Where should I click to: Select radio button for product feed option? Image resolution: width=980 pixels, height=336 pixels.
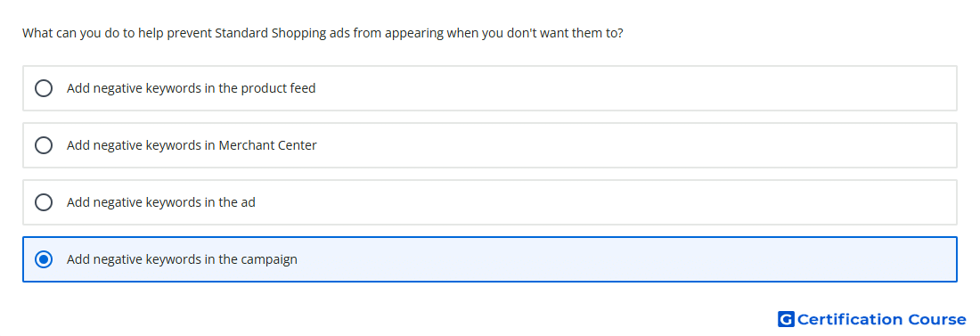coord(44,88)
